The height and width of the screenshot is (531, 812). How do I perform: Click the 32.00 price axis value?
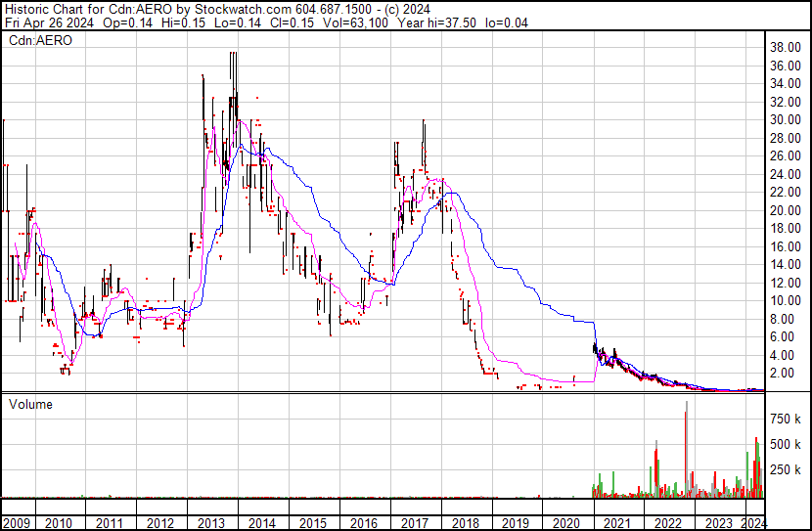click(785, 102)
